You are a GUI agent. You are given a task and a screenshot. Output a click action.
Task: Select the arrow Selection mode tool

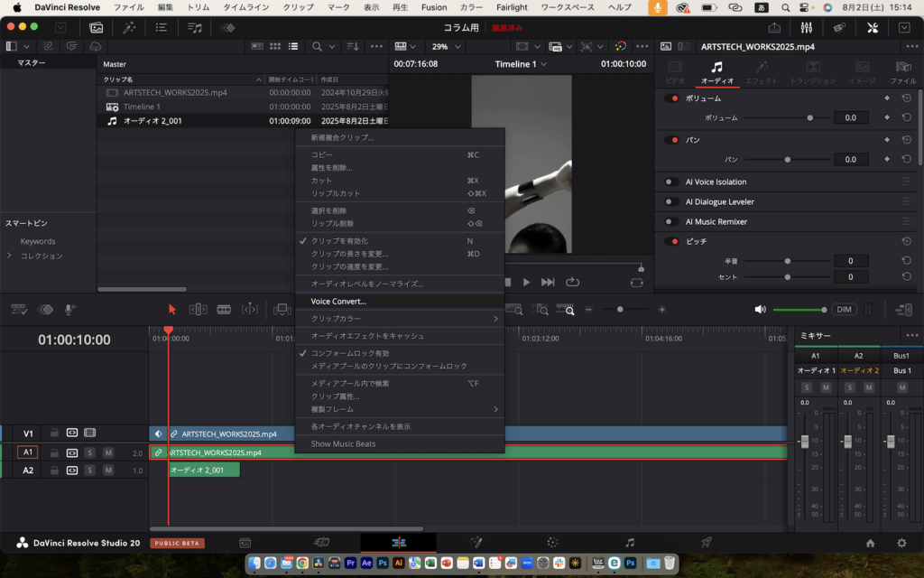point(171,309)
